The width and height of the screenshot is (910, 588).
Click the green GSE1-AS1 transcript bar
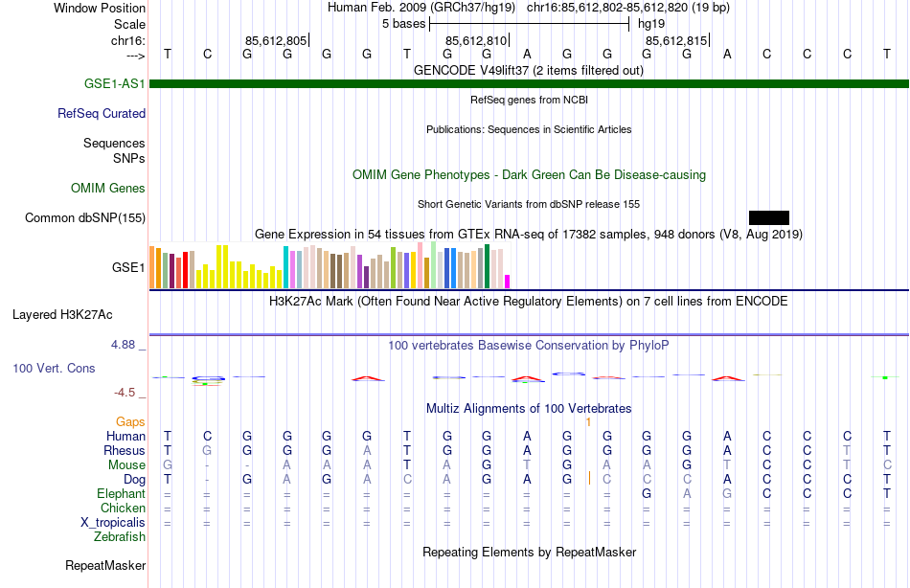[x=530, y=84]
